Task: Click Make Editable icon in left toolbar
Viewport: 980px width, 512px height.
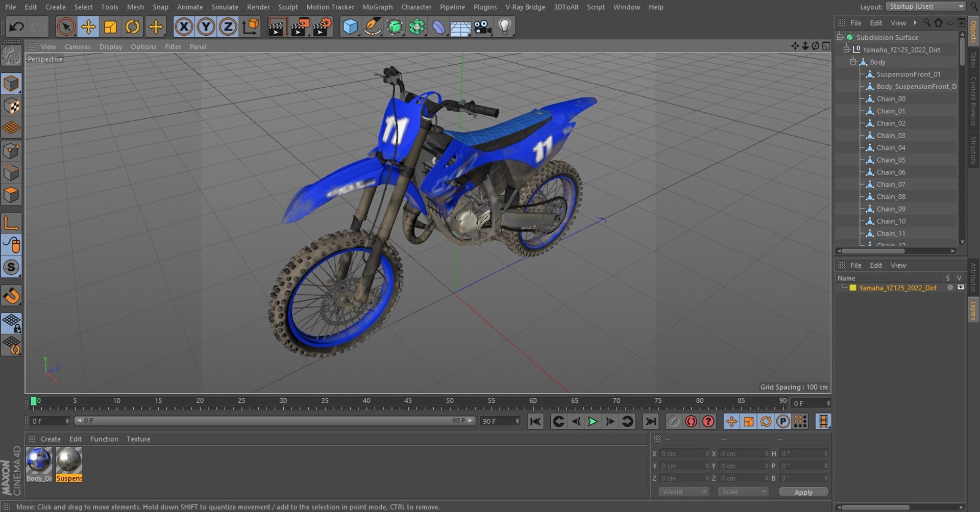Action: coord(11,56)
